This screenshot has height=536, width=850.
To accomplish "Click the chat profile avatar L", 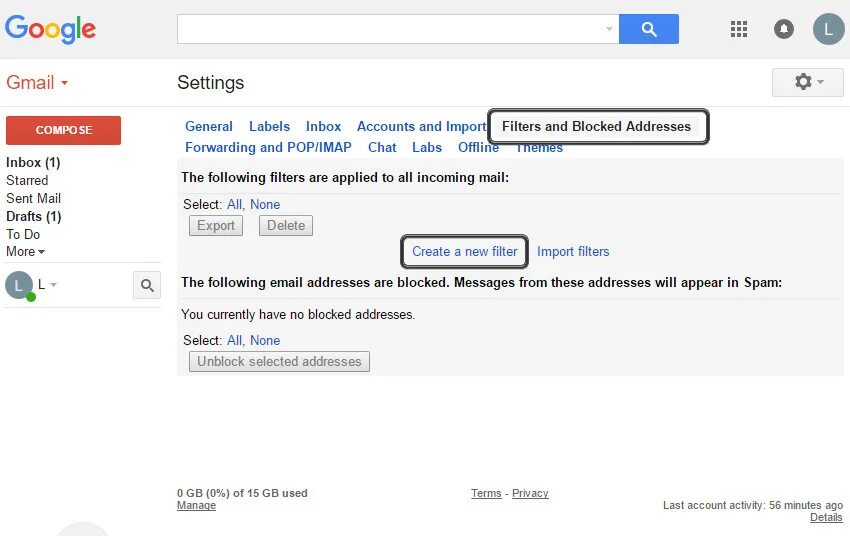I will pos(19,285).
